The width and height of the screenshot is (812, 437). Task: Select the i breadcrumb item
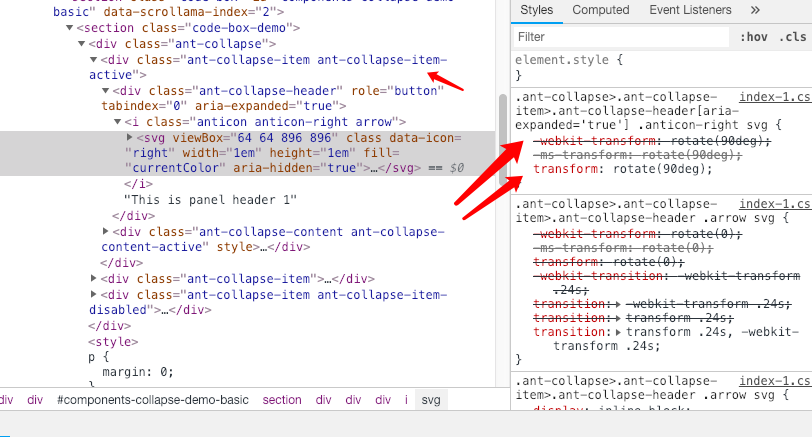(x=407, y=400)
